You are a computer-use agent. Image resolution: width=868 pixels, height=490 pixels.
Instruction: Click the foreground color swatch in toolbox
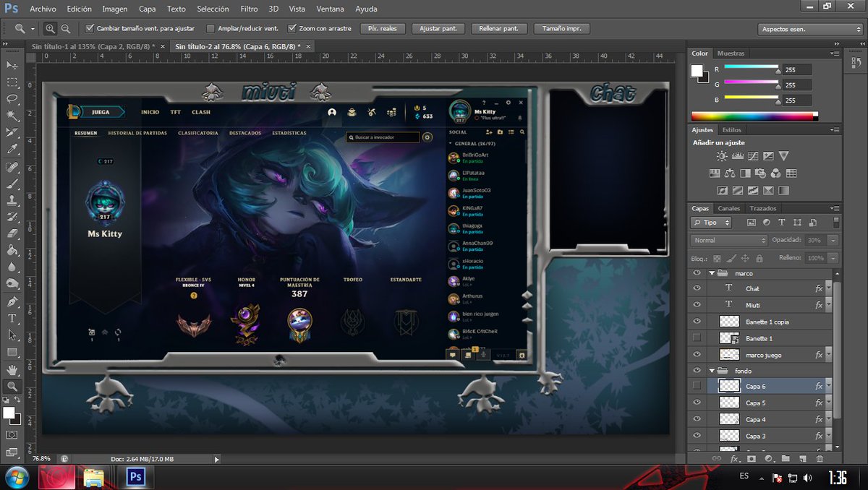point(9,412)
